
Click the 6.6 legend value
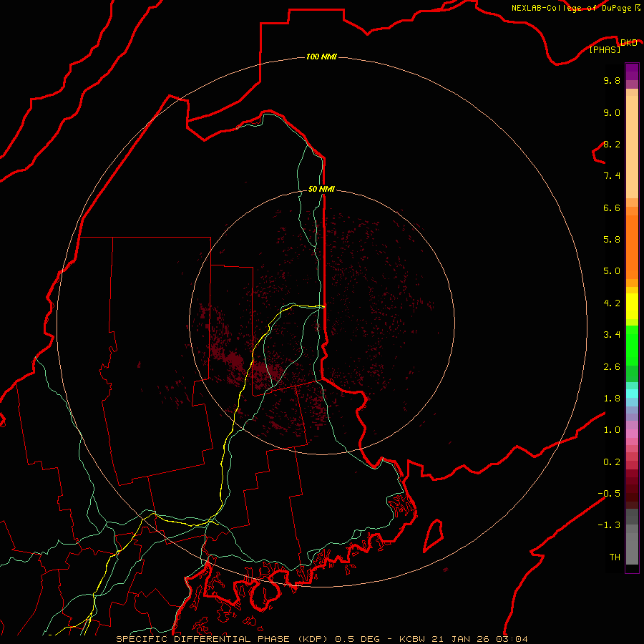(612, 208)
